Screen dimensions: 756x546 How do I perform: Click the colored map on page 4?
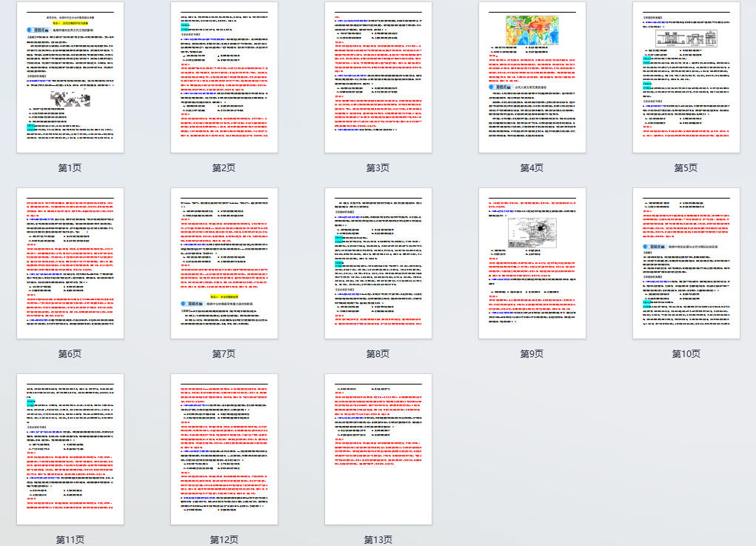pos(532,30)
